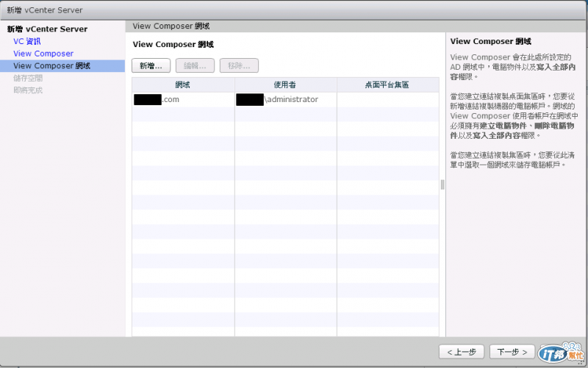
Task: Open the VC 資訊 wizard step
Action: point(27,41)
